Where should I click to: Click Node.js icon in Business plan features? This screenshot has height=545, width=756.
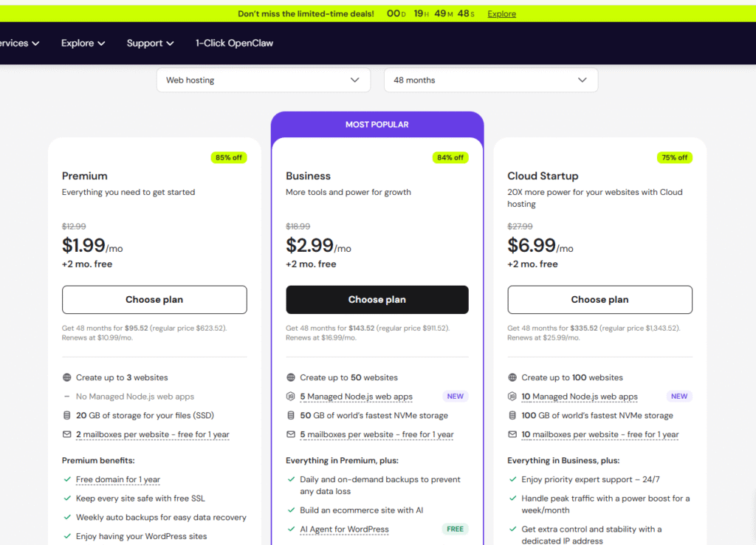(x=291, y=397)
